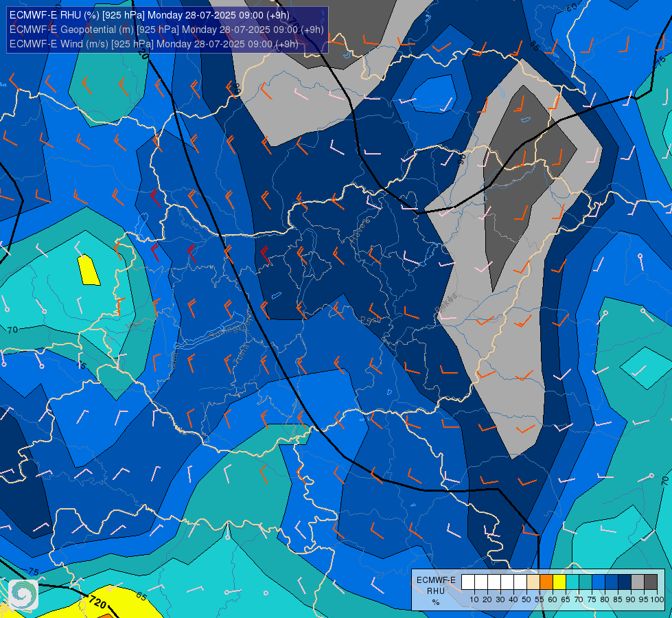
Task: Pick the medium blue 80–85% legend swatch
Action: coord(612,582)
